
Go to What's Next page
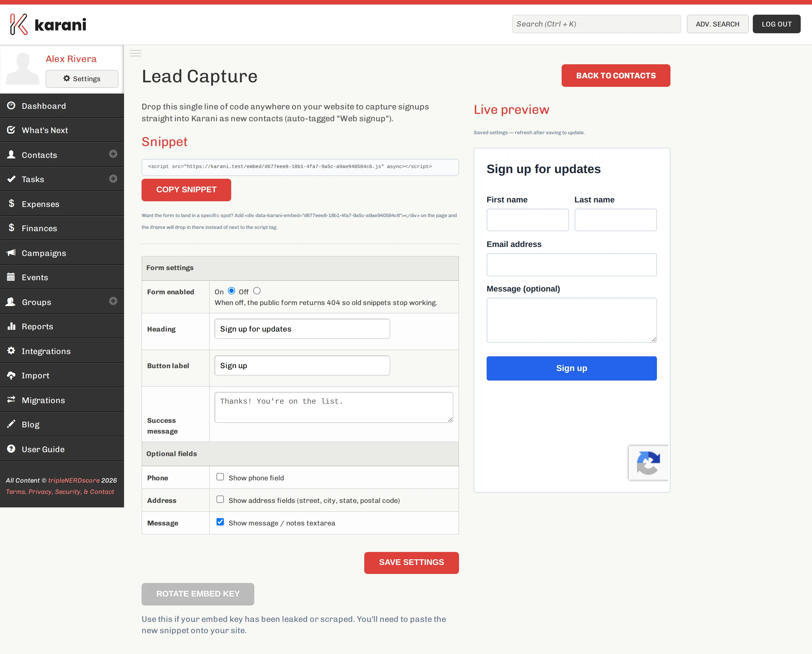(62, 130)
